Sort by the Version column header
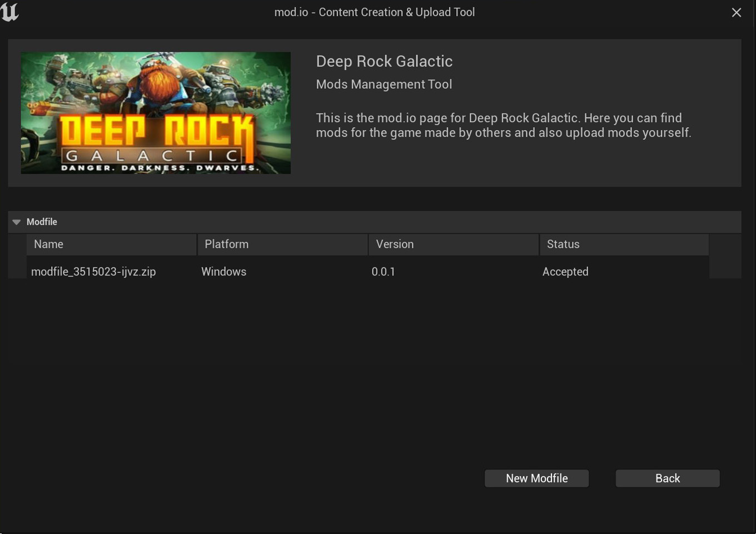Screen dimensions: 756x534 (x=454, y=244)
